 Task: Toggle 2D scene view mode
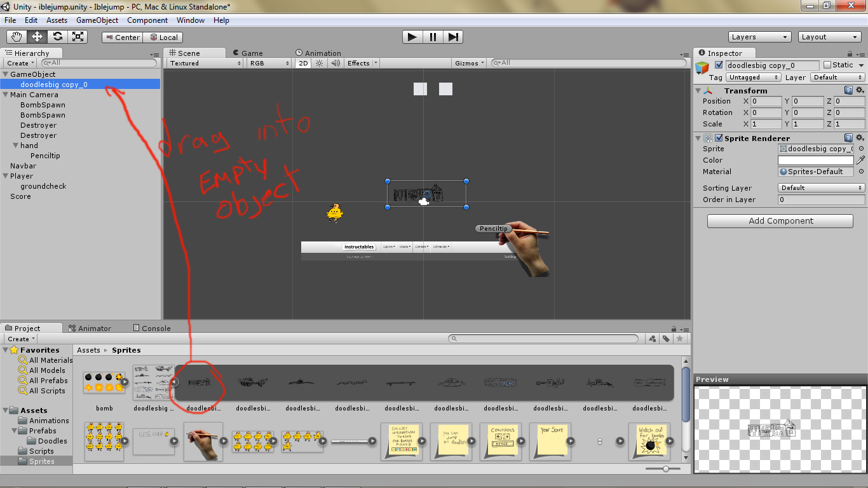click(303, 63)
